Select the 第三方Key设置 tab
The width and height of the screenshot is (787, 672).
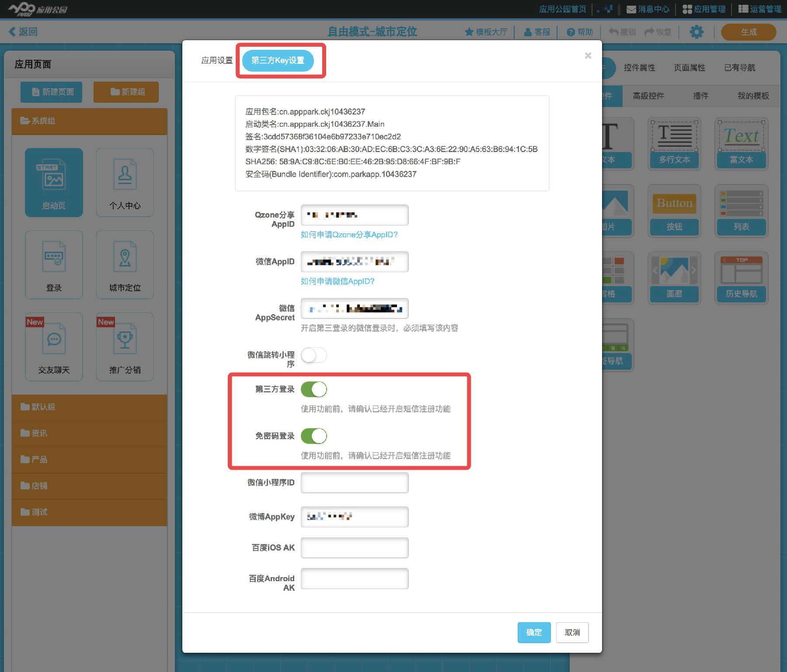278,60
